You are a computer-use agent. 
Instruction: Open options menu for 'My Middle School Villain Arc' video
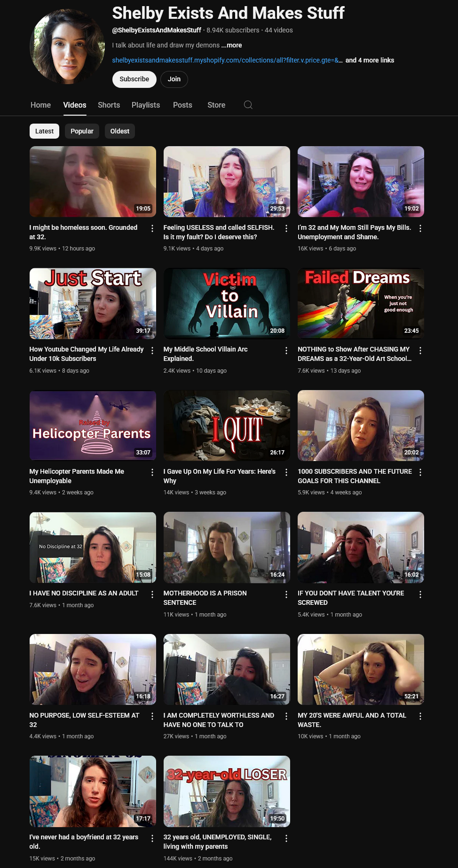tap(286, 350)
